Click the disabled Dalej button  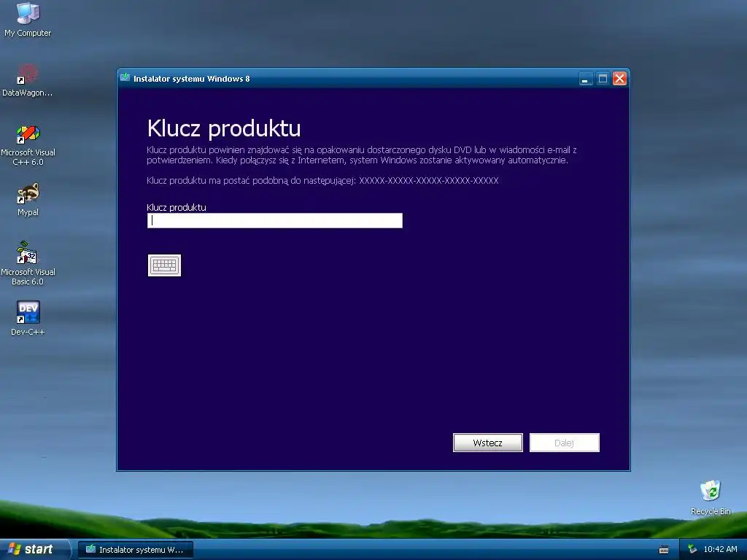coord(564,443)
